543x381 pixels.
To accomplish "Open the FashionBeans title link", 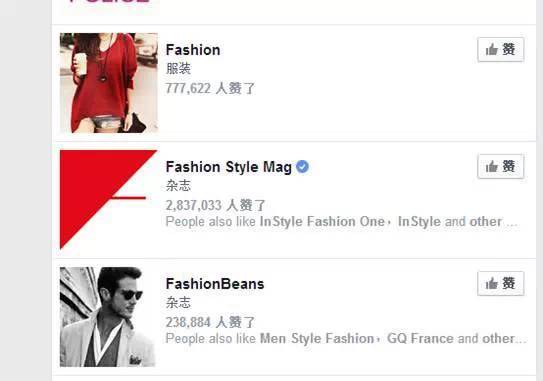I will [215, 284].
